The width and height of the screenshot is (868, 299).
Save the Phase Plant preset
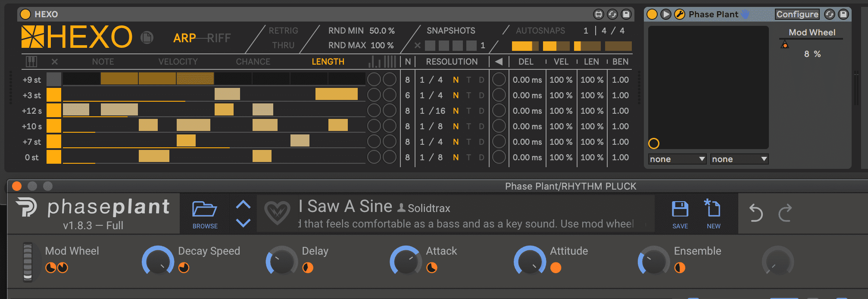coord(680,214)
